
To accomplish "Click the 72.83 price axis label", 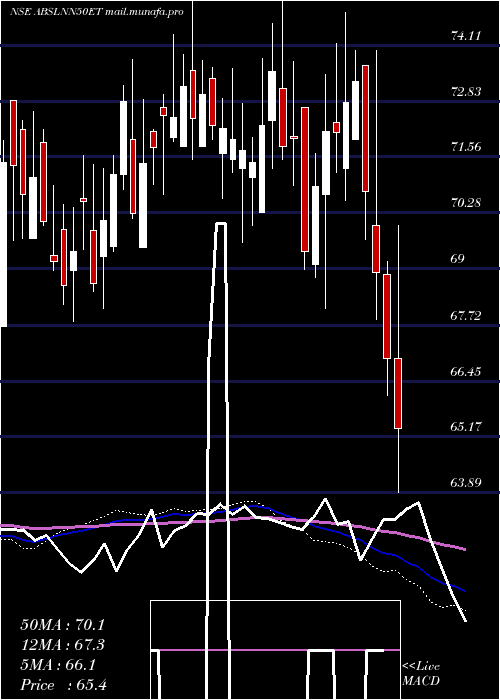I will 466,92.
